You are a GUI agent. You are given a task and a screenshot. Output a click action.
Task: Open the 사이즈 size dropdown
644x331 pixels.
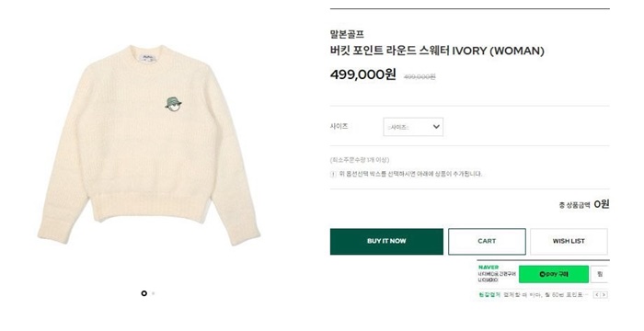click(x=413, y=127)
